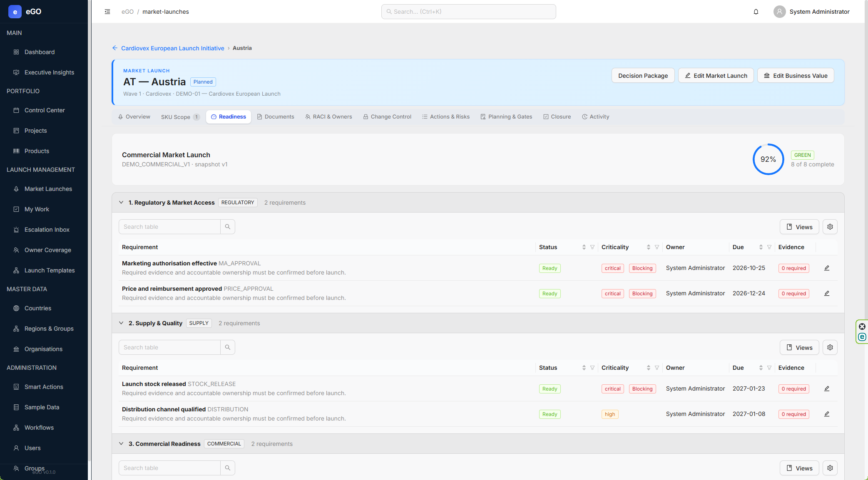Viewport: 868px width, 480px height.
Task: Click the Planned status badge
Action: coord(203,82)
